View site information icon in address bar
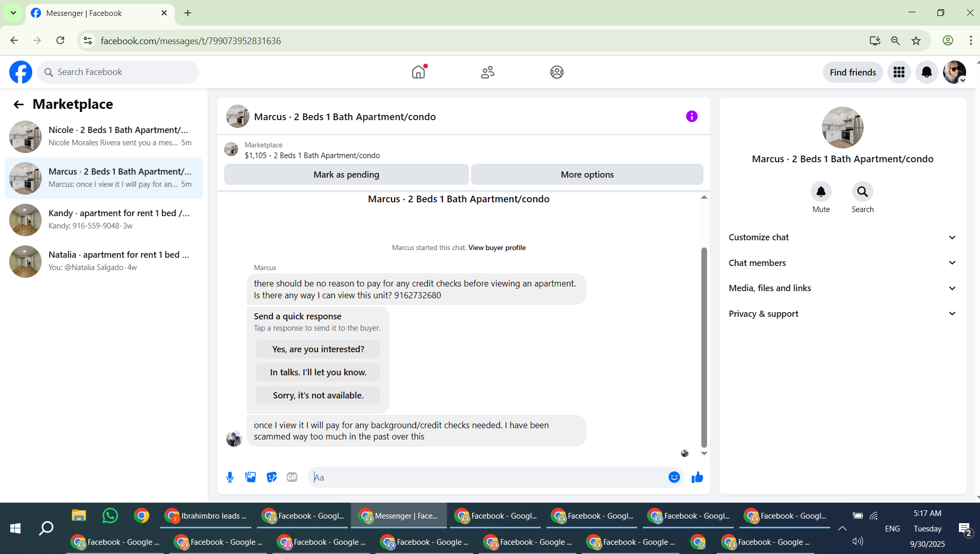 pos(88,41)
